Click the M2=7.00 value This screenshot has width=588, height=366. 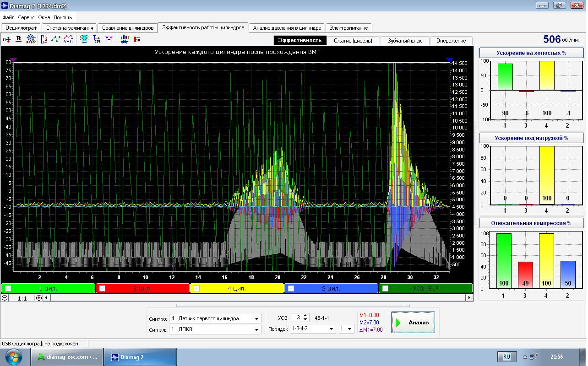point(369,323)
